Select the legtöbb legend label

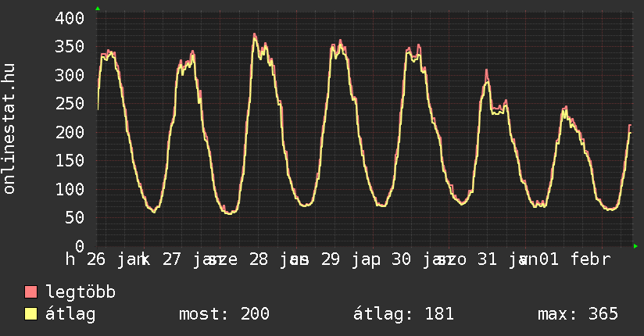tap(80, 292)
